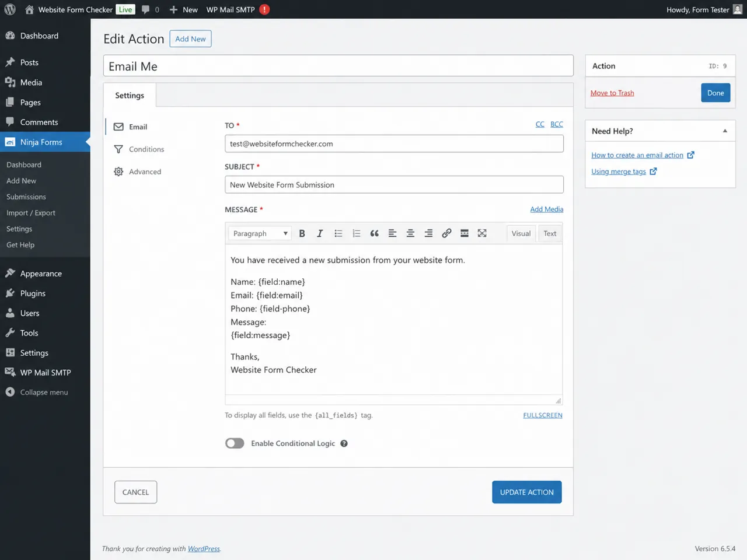Viewport: 747px width, 560px height.
Task: Click the Update Action button
Action: (527, 492)
